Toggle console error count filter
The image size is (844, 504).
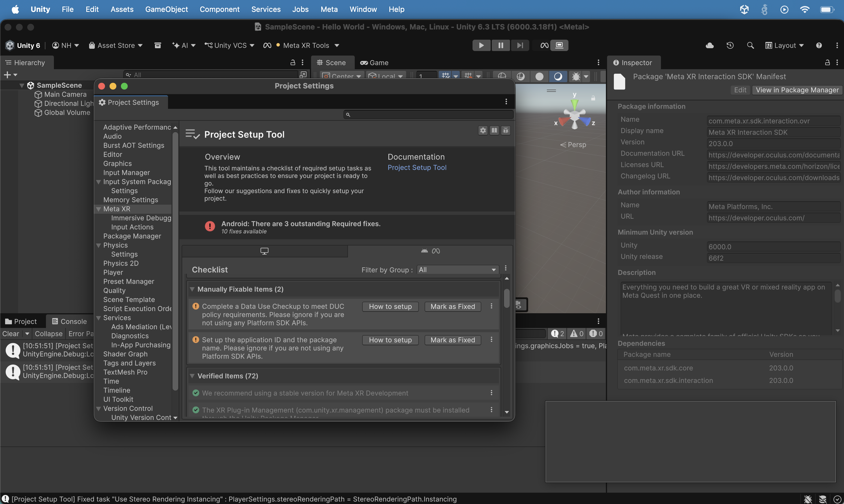(x=596, y=334)
